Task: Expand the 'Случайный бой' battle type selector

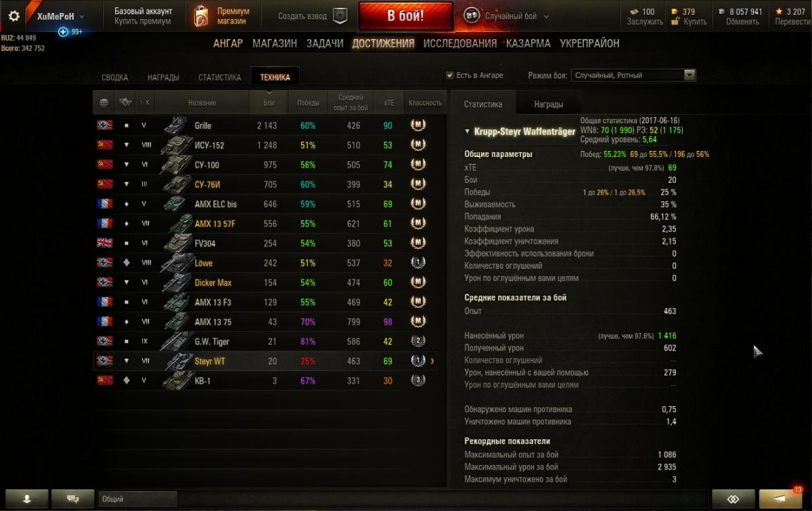Action: click(506, 16)
